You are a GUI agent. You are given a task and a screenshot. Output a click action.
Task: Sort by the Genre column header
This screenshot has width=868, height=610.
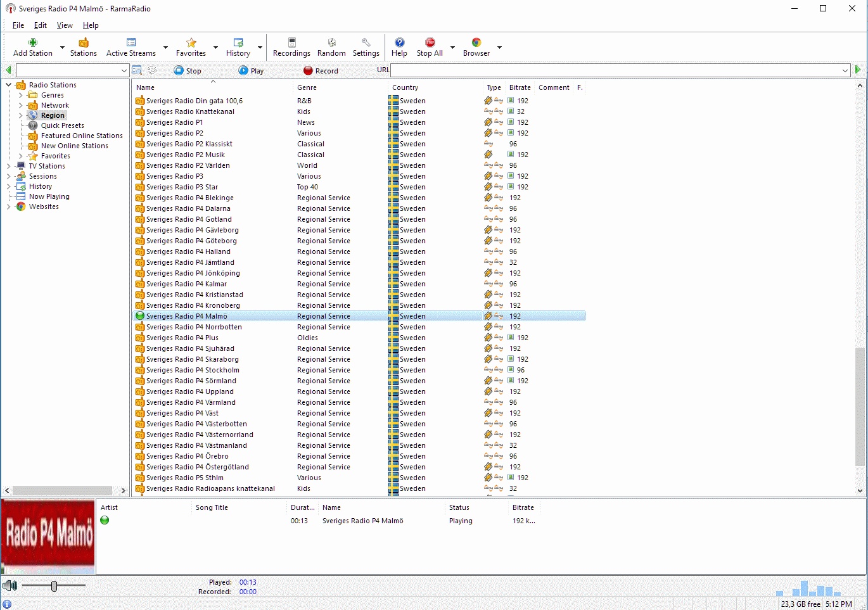pos(341,87)
